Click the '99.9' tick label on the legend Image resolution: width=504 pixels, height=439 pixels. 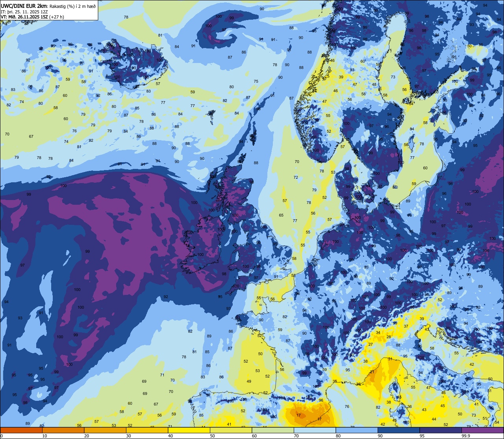466,436
